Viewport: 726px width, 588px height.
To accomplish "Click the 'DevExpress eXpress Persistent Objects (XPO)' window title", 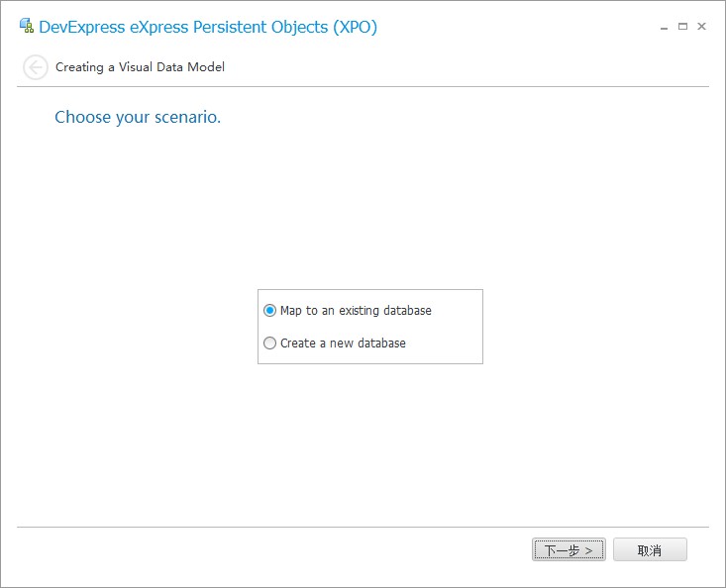I will [x=208, y=27].
